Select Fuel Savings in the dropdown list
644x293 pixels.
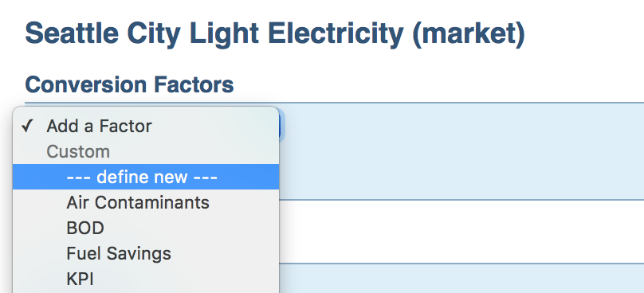point(119,253)
